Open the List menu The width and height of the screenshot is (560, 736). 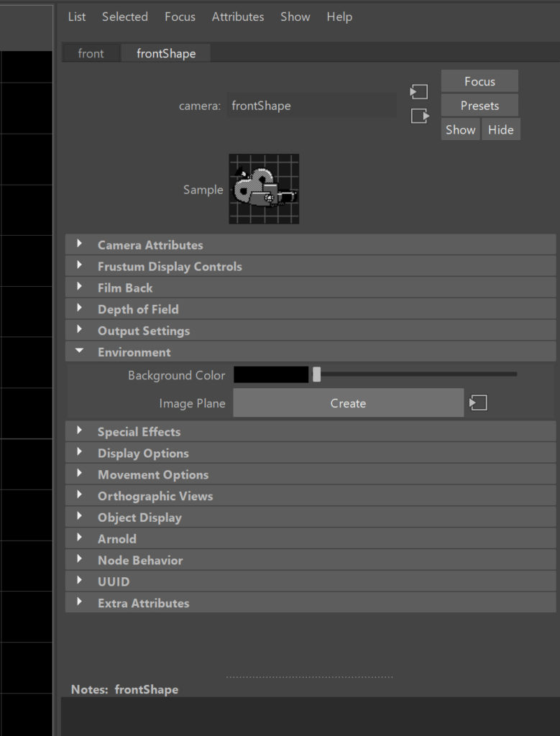point(76,17)
